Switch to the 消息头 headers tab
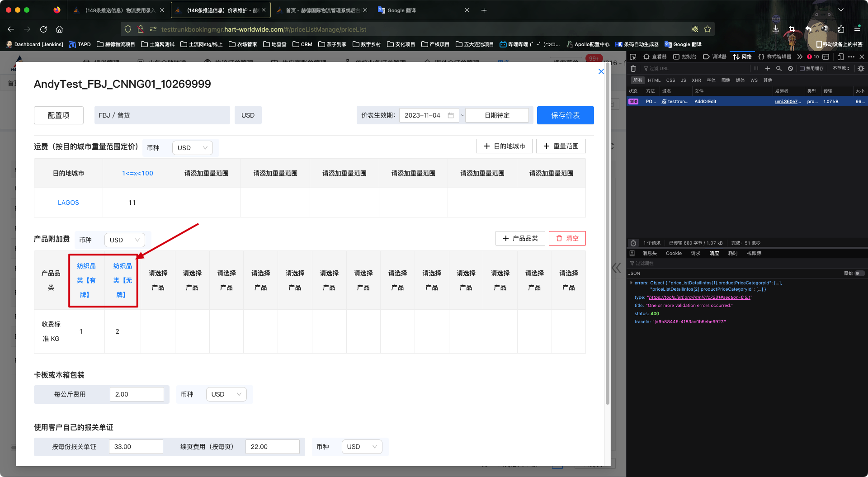The width and height of the screenshot is (868, 477). click(649, 253)
